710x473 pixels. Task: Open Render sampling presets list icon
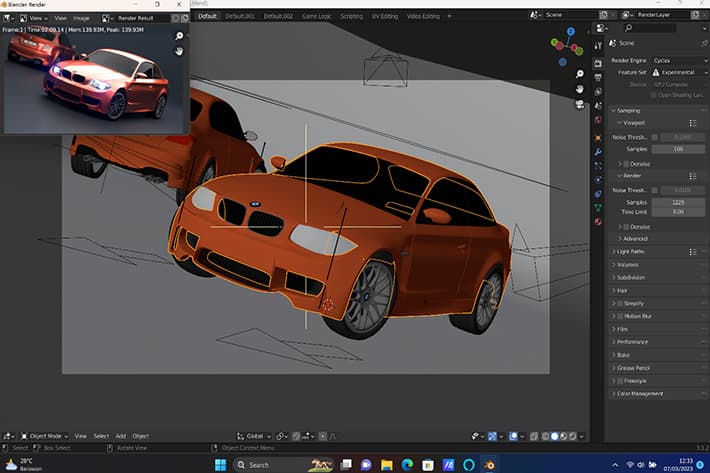[693, 176]
